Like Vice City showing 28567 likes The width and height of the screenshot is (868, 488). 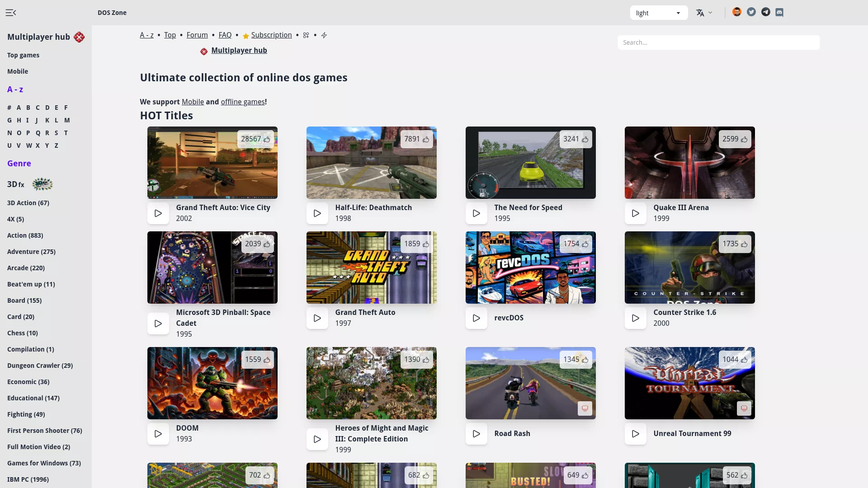click(255, 139)
